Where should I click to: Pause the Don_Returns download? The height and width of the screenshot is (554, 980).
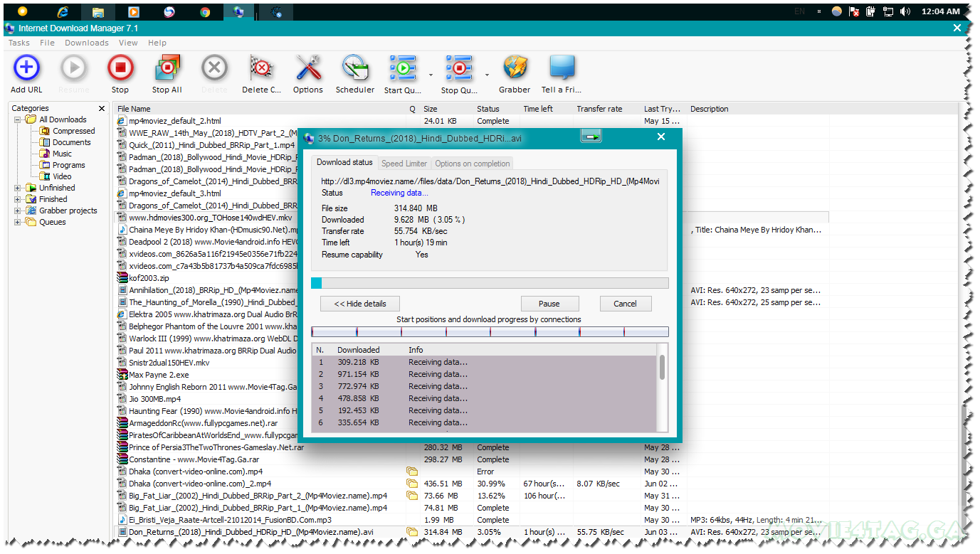click(549, 304)
